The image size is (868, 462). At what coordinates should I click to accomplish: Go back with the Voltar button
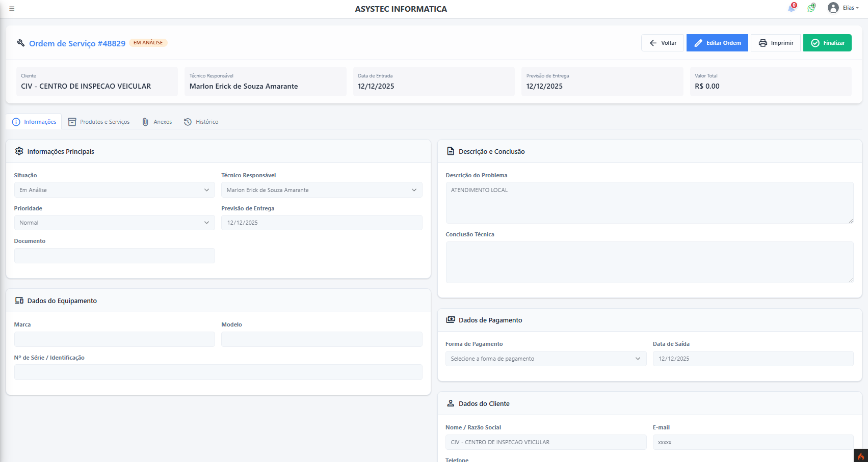tap(662, 43)
